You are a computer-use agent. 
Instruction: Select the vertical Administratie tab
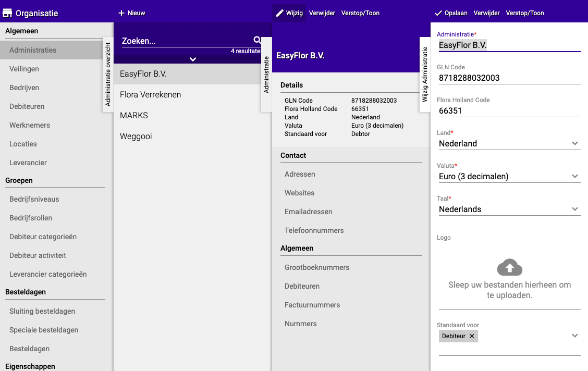tap(266, 74)
